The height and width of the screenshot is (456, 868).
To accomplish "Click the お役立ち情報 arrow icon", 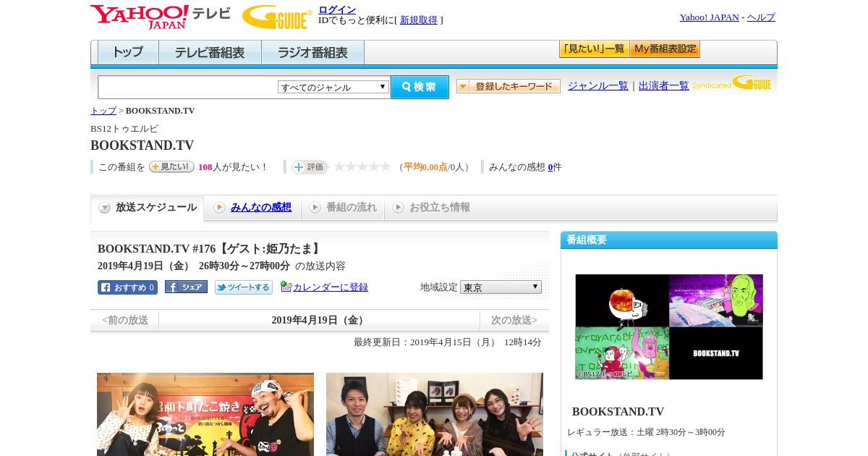I will pos(398,208).
